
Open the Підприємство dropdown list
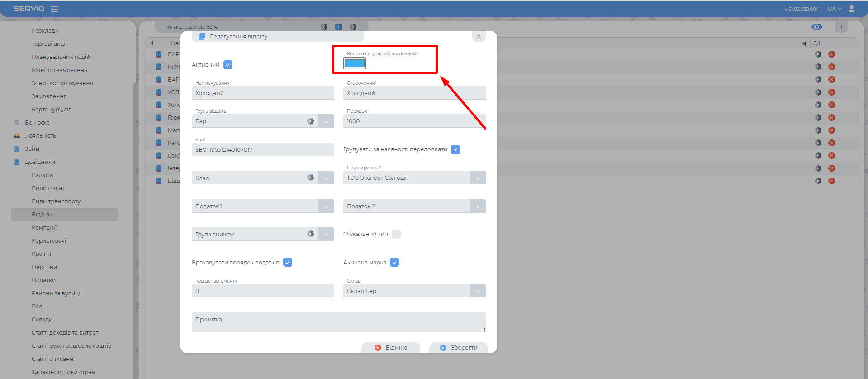477,178
